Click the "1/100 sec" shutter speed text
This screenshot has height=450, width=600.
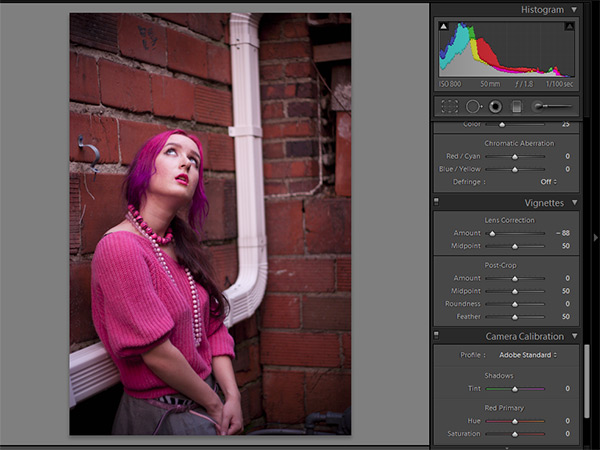[559, 84]
